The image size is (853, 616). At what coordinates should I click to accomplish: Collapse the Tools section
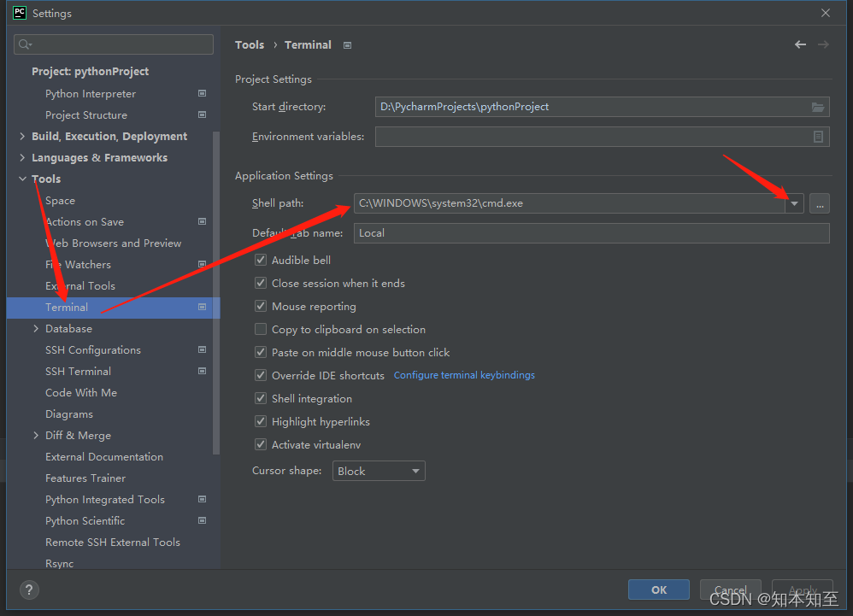[22, 179]
